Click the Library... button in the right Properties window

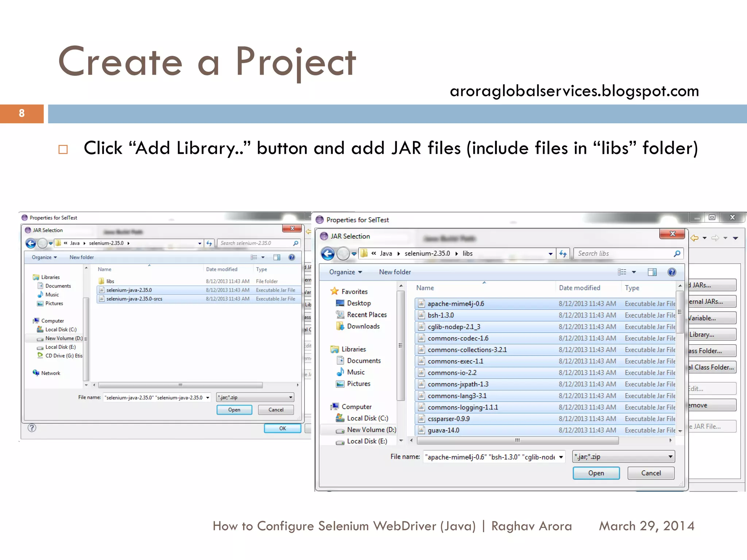712,335
